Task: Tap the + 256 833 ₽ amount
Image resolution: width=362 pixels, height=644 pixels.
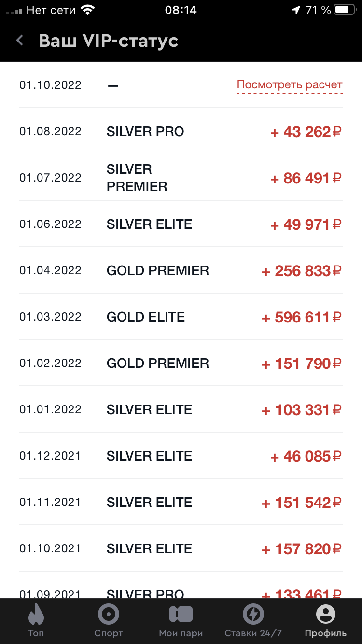Action: click(x=302, y=271)
